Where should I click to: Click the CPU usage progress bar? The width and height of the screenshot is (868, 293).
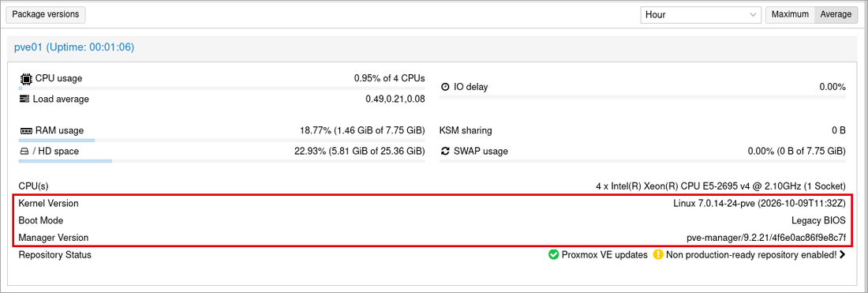click(x=222, y=88)
